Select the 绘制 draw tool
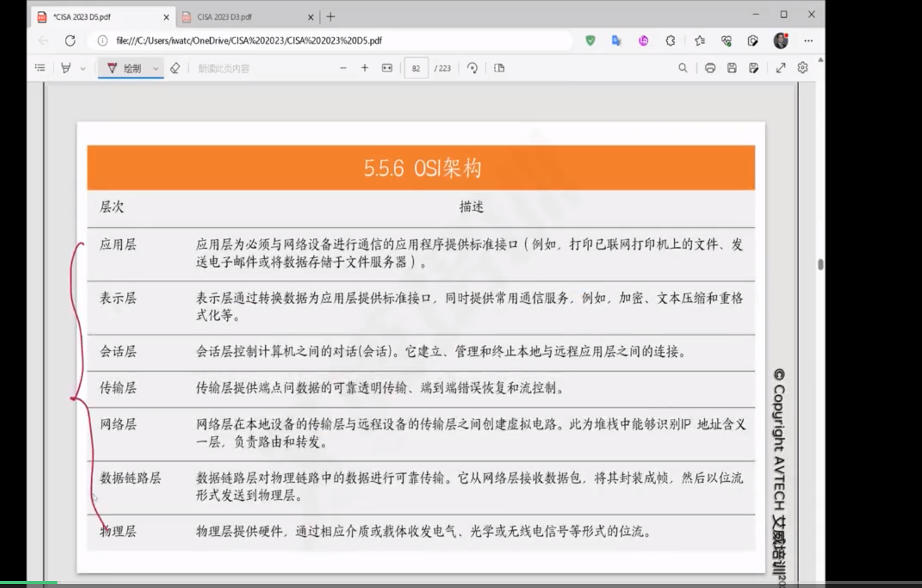This screenshot has width=922, height=588. tap(125, 68)
